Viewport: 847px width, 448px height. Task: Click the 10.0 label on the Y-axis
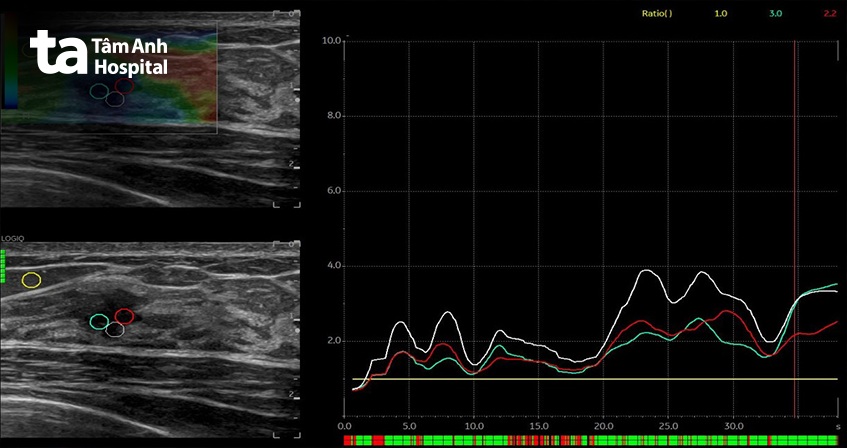coord(334,41)
